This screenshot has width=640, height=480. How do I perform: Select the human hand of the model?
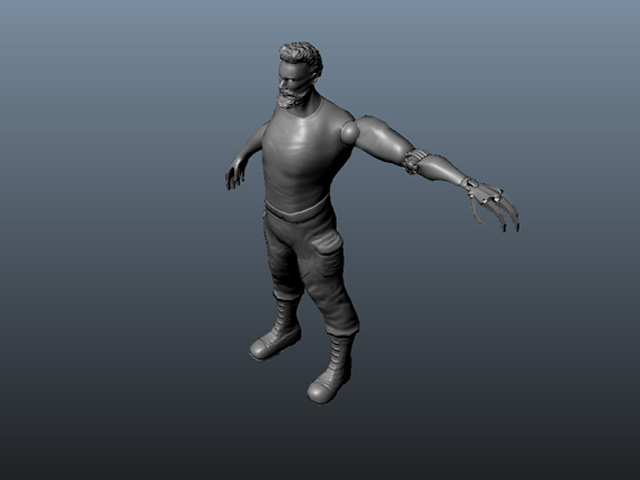[235, 174]
